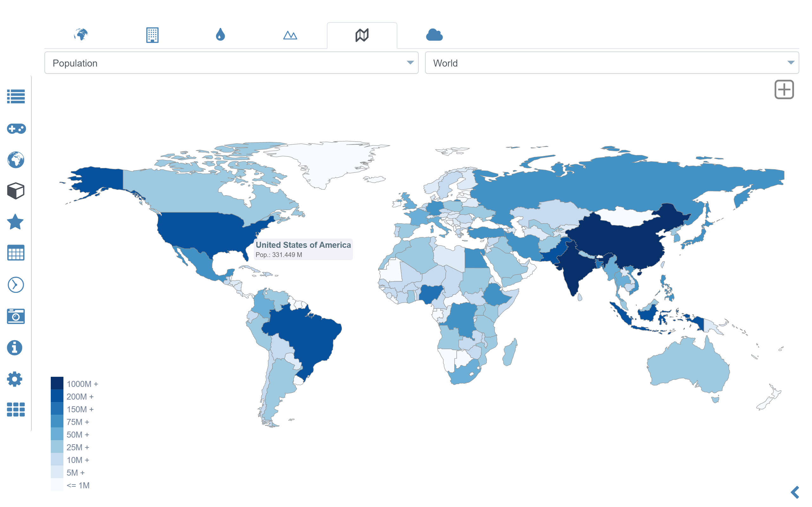Screen dimensions: 812x507
Task: Open the camera screenshot tool
Action: click(16, 316)
